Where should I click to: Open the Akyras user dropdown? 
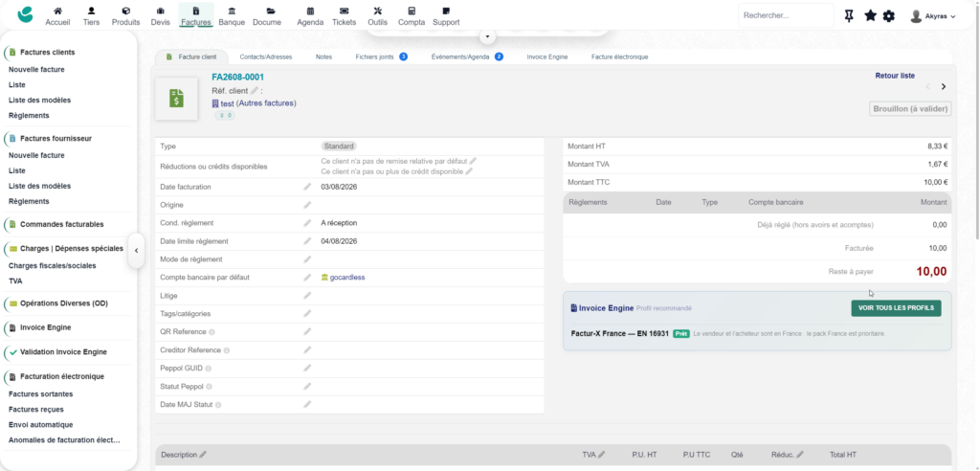(932, 16)
